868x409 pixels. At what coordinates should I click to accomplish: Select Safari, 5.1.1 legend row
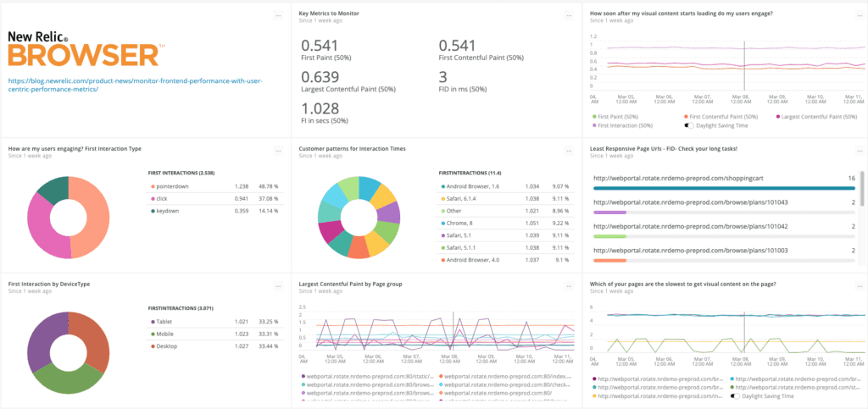point(506,247)
